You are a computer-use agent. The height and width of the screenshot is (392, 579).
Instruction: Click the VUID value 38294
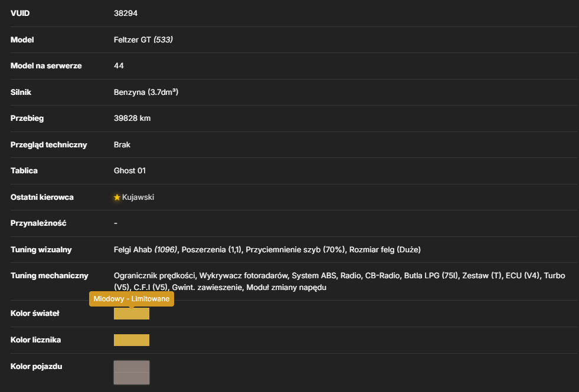point(126,14)
